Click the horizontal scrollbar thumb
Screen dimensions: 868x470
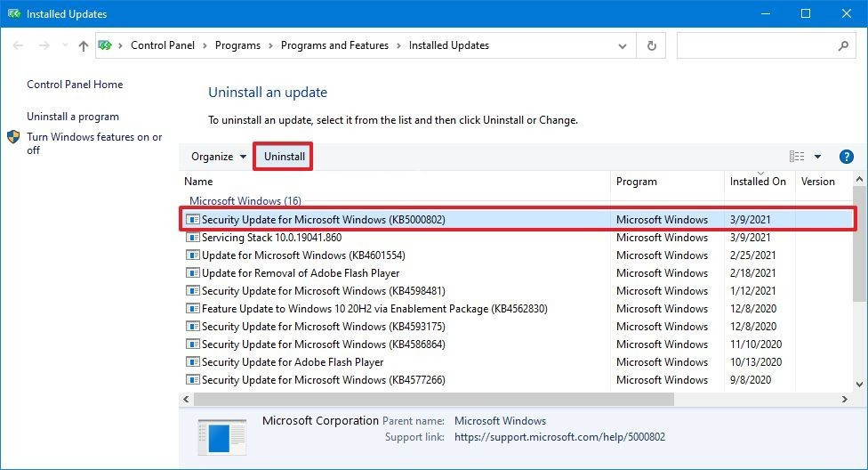(x=433, y=399)
